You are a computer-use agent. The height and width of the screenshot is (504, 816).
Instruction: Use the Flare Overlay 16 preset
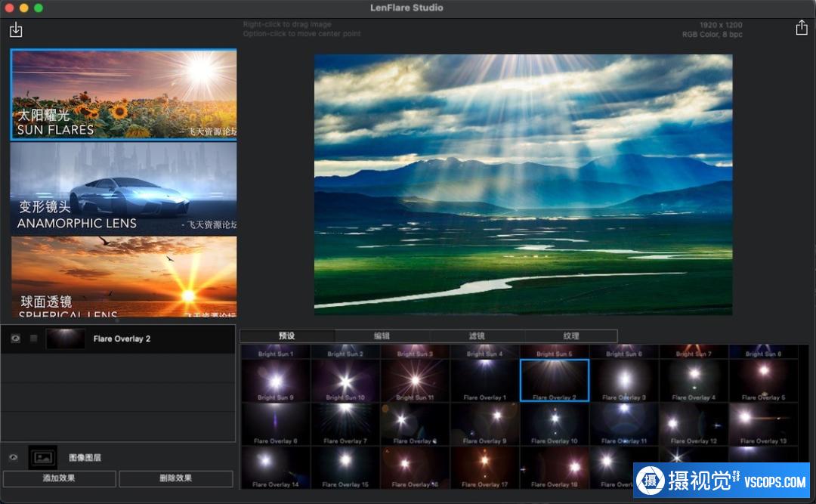416,468
